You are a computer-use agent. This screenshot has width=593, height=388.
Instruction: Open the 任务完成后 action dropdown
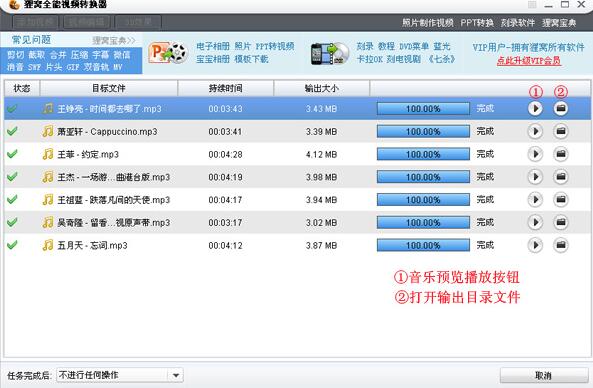[x=120, y=375]
